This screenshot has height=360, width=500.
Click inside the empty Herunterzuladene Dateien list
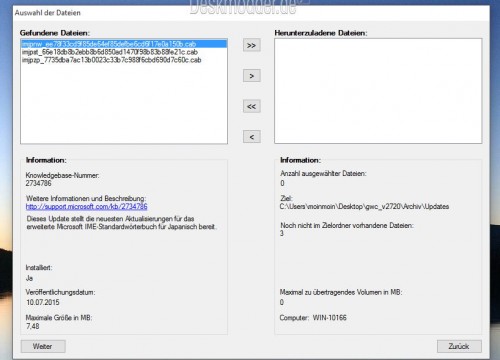pos(378,91)
